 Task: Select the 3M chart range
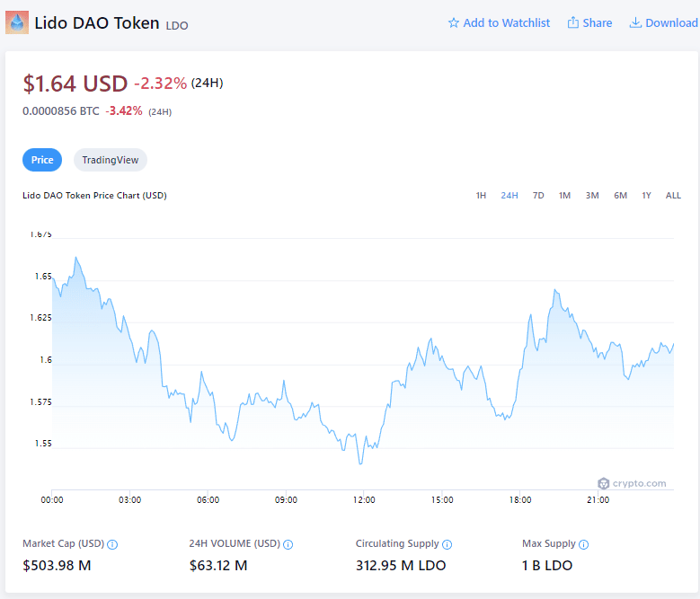(x=592, y=196)
